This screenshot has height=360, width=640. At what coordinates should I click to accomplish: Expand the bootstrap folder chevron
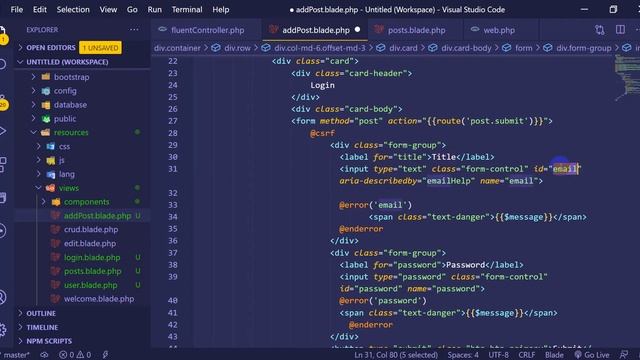[x=33, y=77]
